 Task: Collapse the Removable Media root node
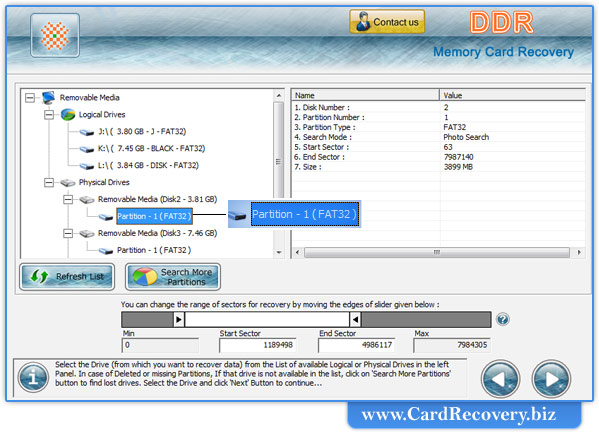(x=30, y=97)
